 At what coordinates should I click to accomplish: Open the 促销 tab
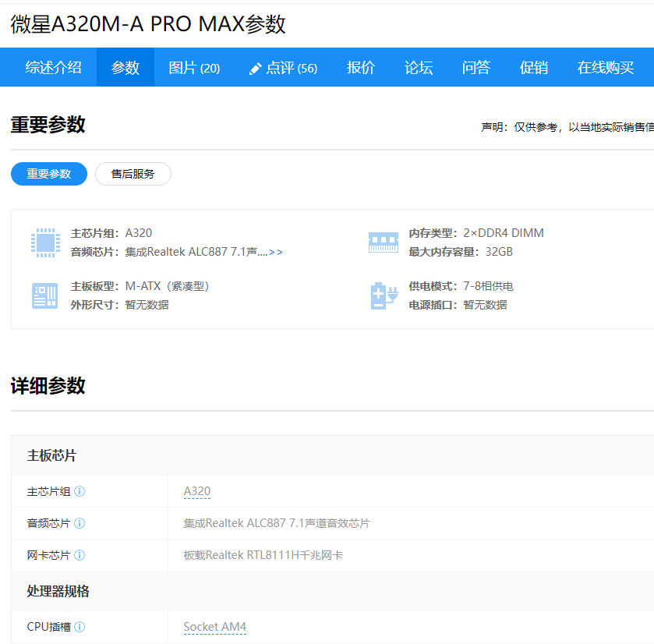pos(533,67)
